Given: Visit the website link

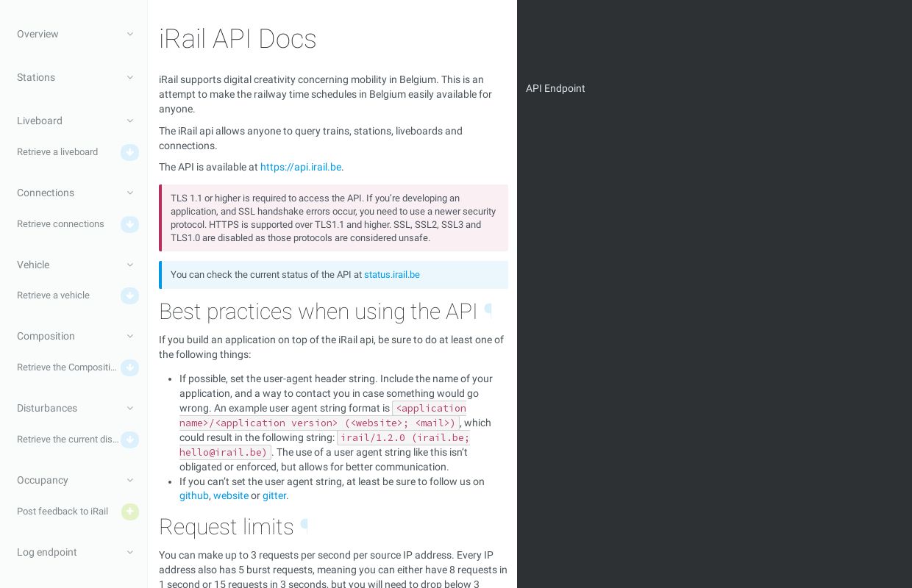Looking at the screenshot, I should [x=231, y=495].
